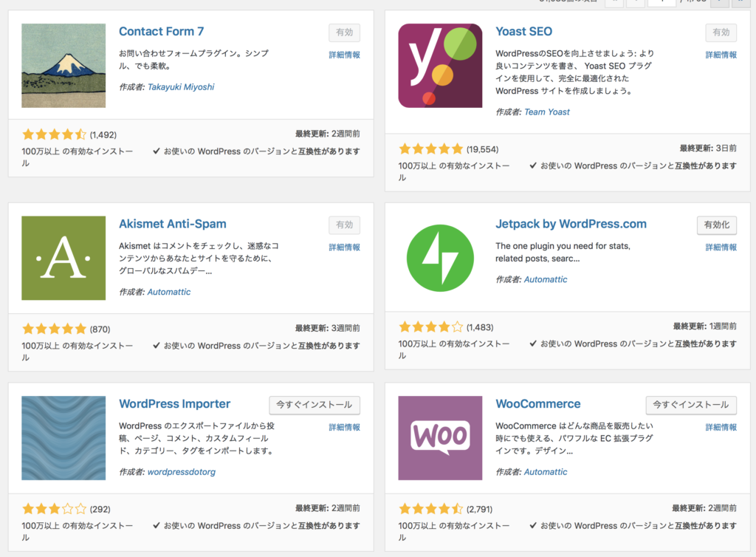Viewport: 756px width, 557px height.
Task: View 詳細情報 for WooCommerce
Action: pos(721,427)
